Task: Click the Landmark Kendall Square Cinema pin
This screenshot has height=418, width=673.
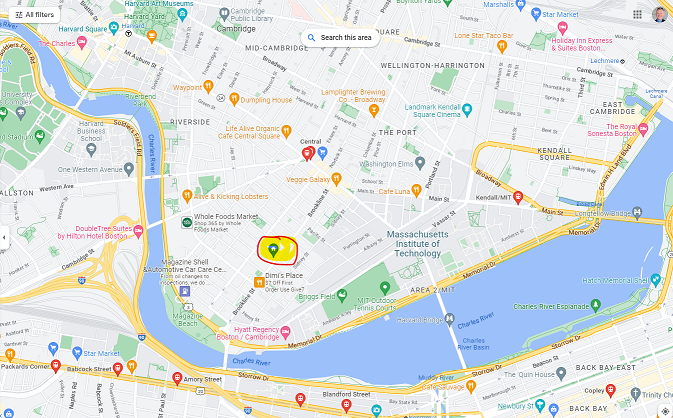Action: tap(467, 110)
